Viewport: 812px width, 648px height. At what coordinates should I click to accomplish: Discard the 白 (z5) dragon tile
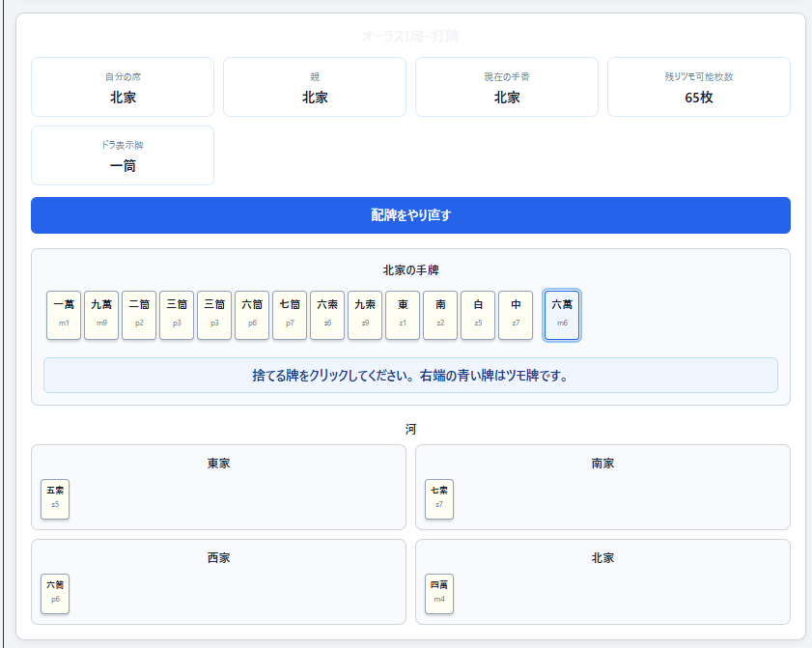point(478,315)
